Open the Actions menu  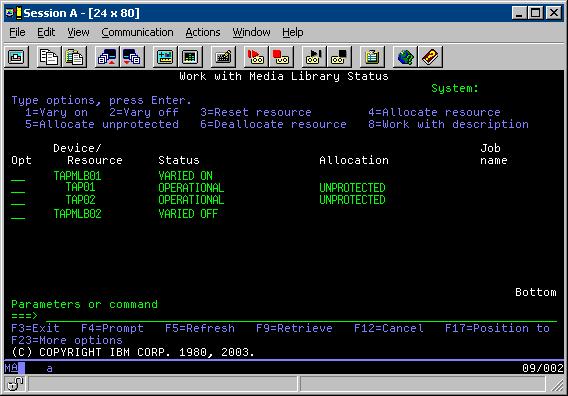pyautogui.click(x=203, y=33)
